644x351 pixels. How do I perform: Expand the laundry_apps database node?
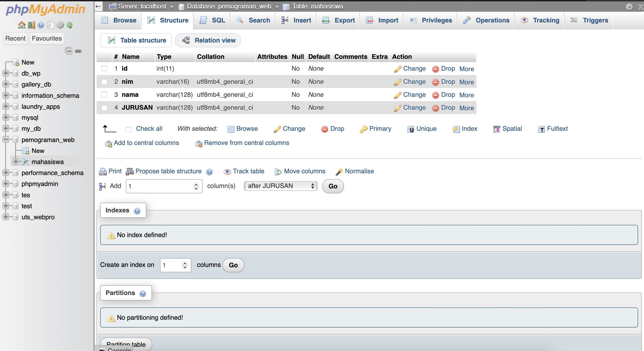pos(6,106)
